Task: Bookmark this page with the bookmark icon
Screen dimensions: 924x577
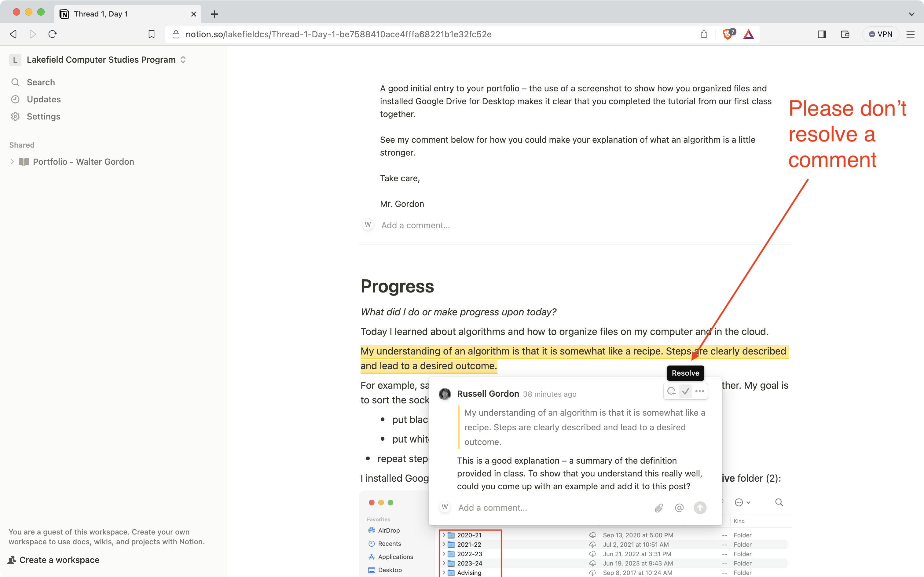Action: (152, 34)
